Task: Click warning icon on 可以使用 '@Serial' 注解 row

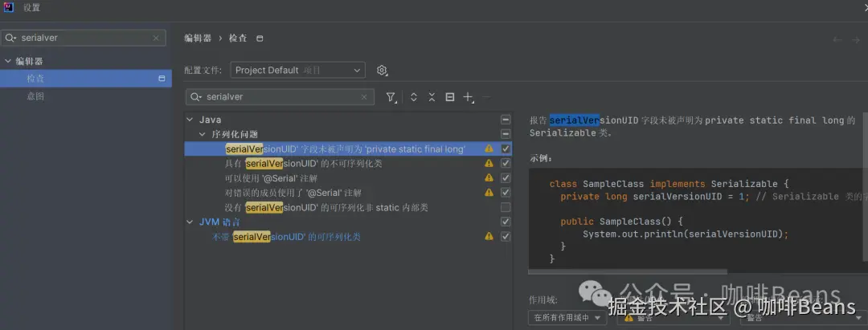Action: click(489, 178)
